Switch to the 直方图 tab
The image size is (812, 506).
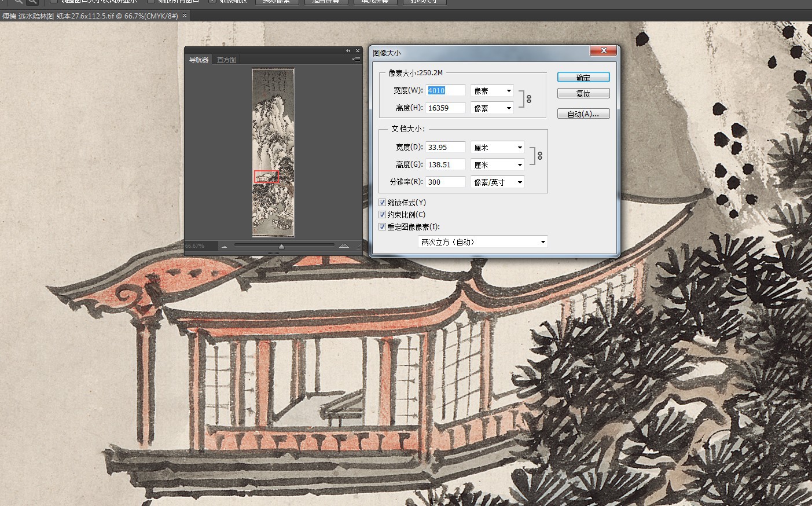click(x=226, y=60)
